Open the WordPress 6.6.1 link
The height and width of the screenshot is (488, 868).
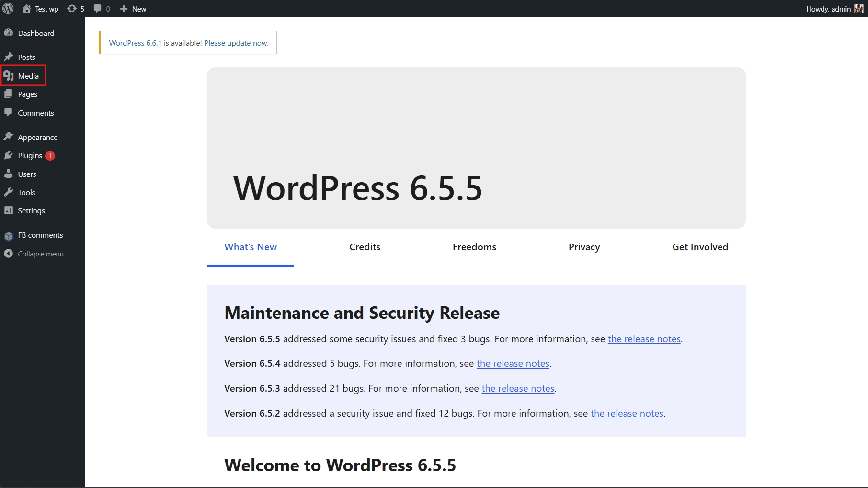pos(135,43)
